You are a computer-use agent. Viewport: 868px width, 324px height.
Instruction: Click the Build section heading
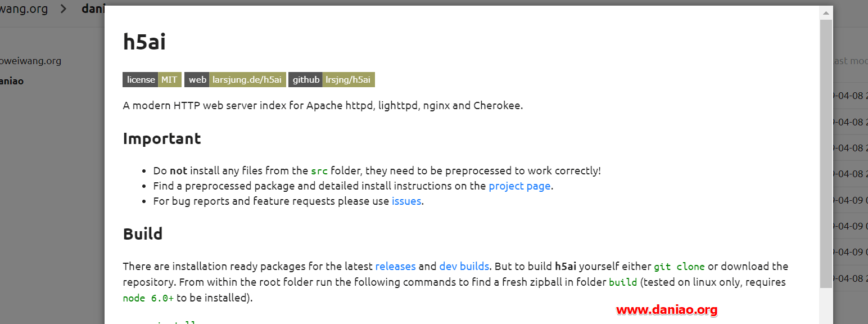click(x=143, y=234)
